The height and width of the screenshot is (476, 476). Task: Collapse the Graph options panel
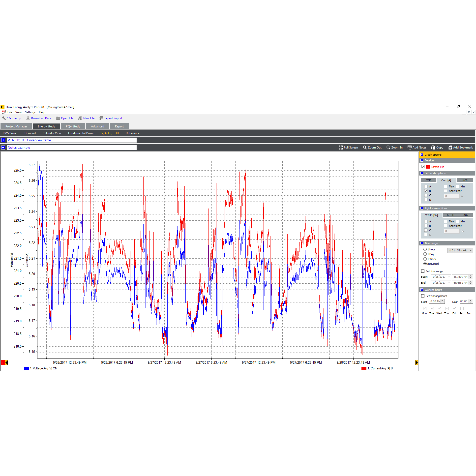(x=422, y=155)
